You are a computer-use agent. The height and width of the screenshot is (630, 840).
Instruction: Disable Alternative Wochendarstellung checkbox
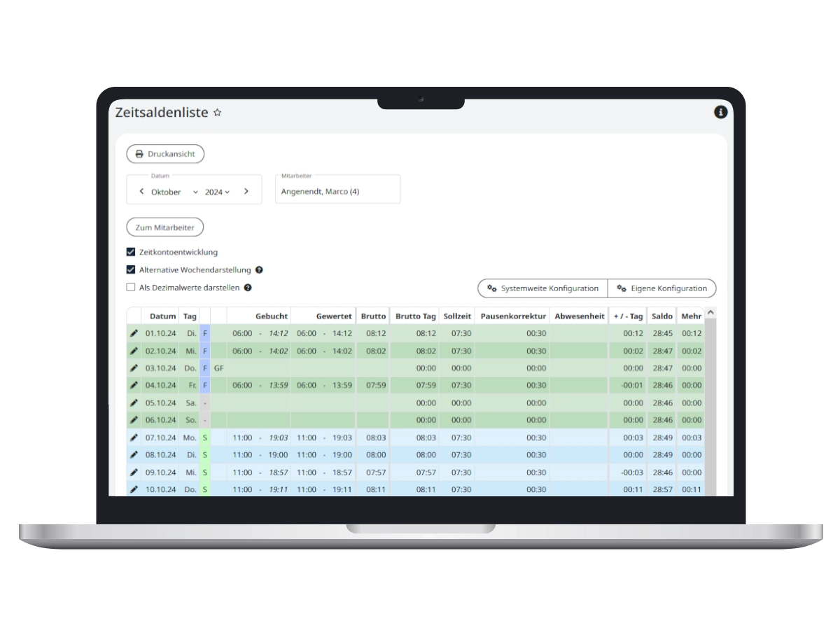click(131, 269)
